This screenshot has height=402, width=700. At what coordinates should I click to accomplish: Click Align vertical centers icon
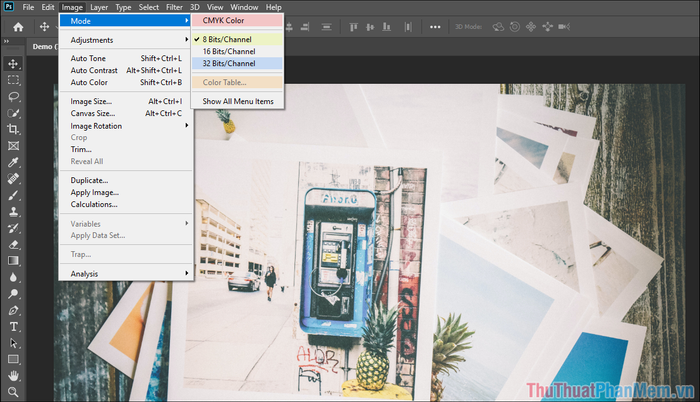pos(370,27)
